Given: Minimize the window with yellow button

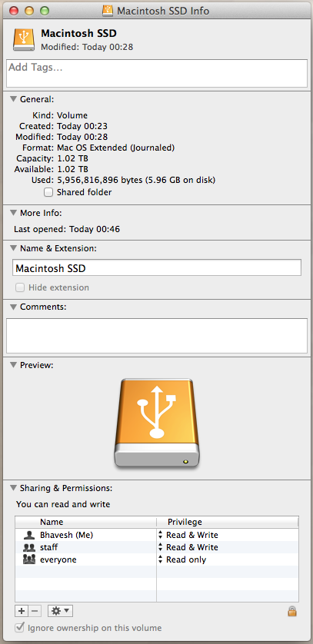Looking at the screenshot, I should tap(29, 11).
